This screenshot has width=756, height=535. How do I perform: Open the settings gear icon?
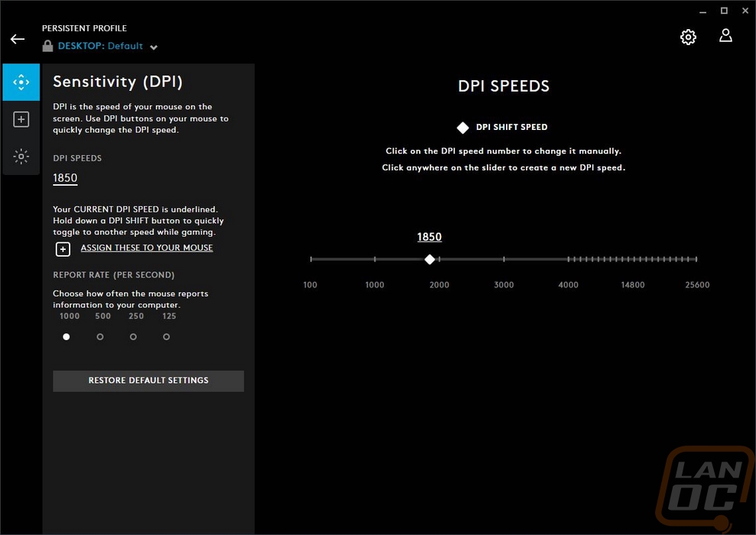click(688, 37)
